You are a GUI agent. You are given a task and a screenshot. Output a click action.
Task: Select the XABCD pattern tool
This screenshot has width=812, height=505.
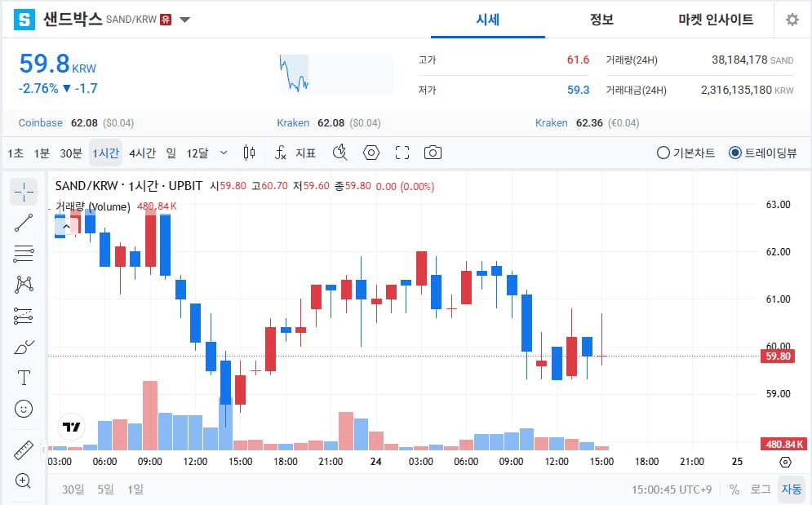pyautogui.click(x=24, y=285)
